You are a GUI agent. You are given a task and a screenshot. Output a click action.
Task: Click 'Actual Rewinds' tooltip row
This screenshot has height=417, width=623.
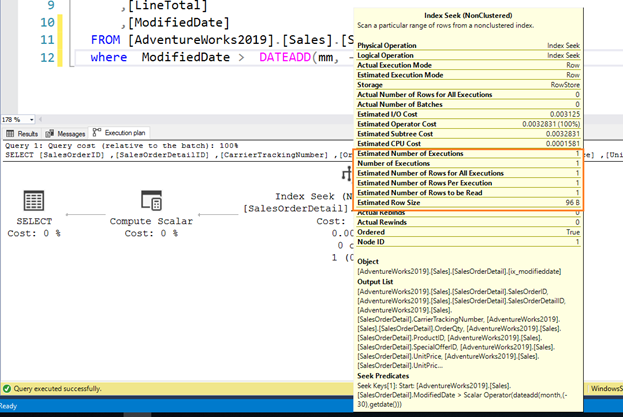(x=468, y=222)
